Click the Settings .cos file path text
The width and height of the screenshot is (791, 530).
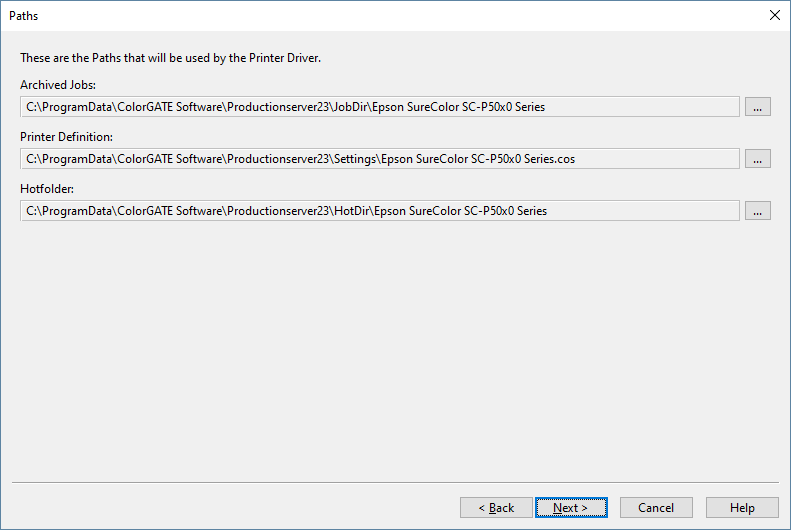(300, 159)
